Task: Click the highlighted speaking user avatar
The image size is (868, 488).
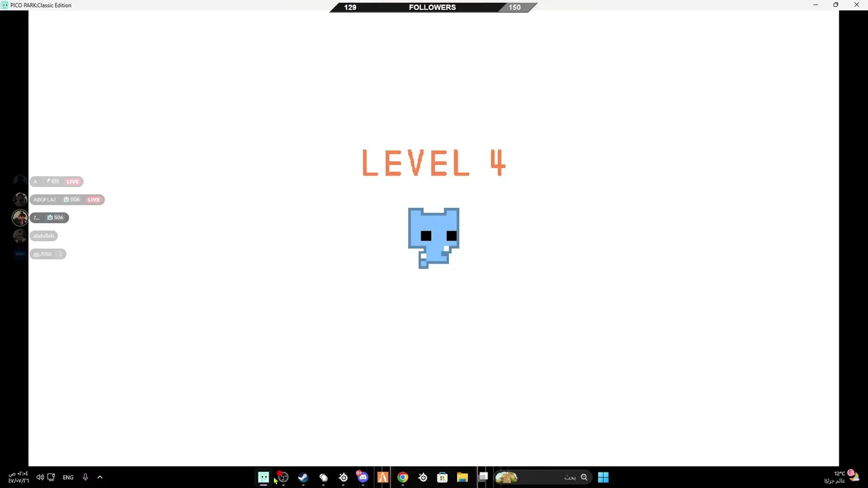Action: click(x=20, y=218)
